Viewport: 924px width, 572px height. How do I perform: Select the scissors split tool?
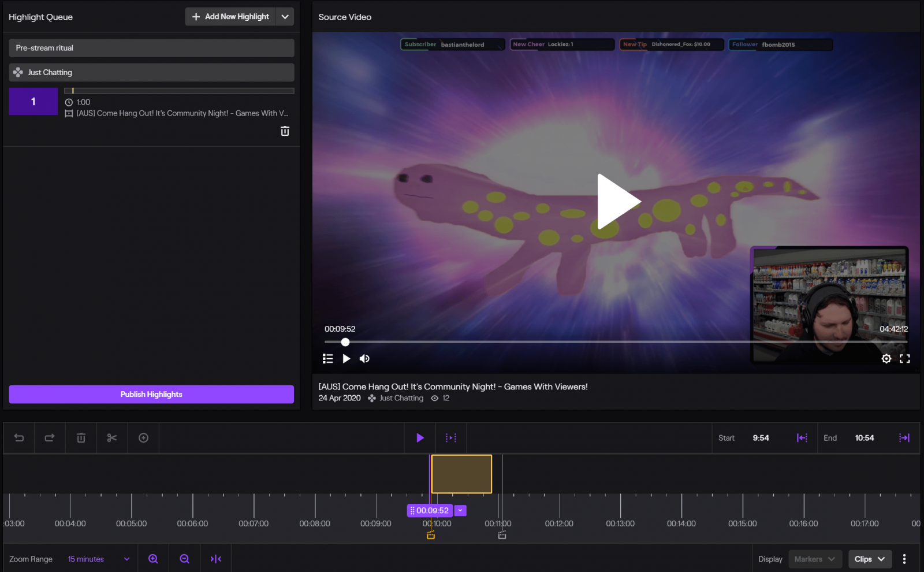(112, 438)
